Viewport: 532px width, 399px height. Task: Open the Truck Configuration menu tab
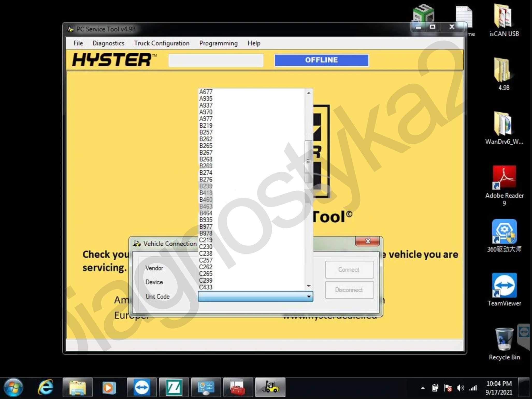tap(161, 43)
